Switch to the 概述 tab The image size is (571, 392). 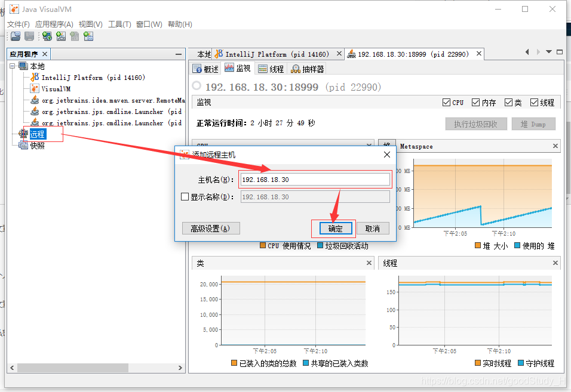pyautogui.click(x=205, y=69)
